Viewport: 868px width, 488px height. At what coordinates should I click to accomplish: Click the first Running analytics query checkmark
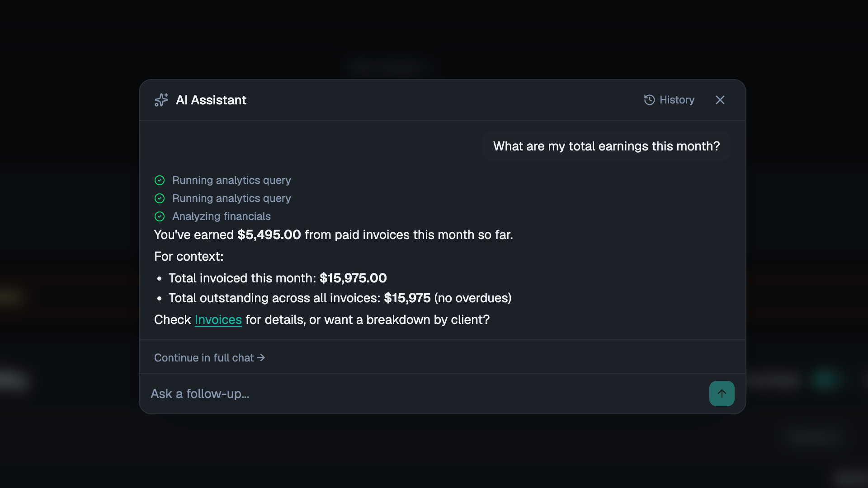pos(160,180)
